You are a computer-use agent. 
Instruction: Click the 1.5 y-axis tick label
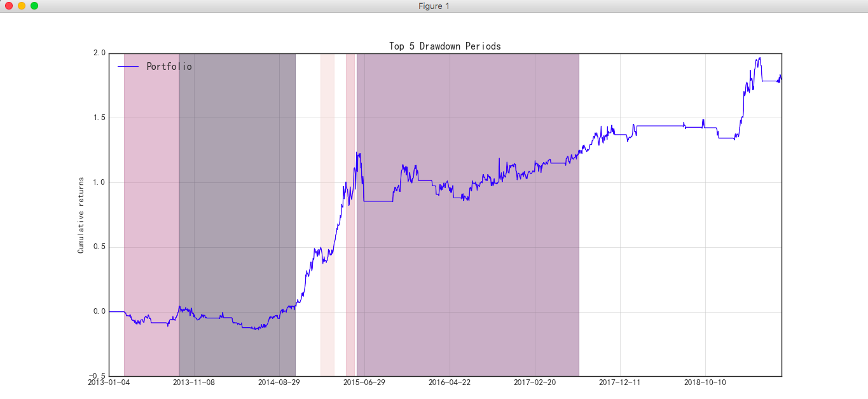pos(100,118)
